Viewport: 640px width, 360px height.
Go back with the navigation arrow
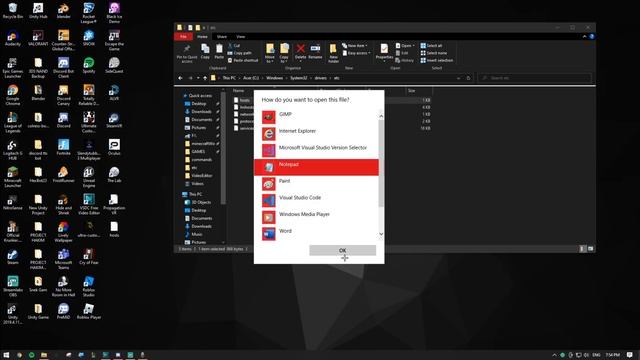(180, 78)
